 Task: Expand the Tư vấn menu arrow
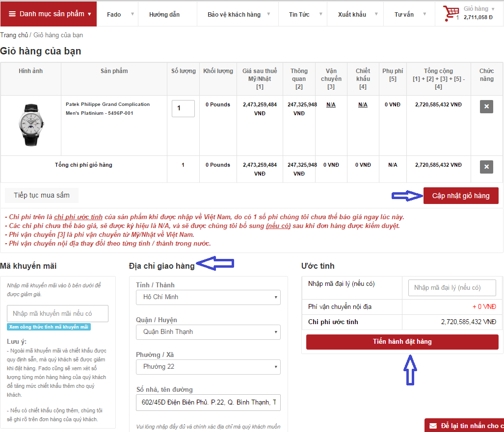[424, 14]
